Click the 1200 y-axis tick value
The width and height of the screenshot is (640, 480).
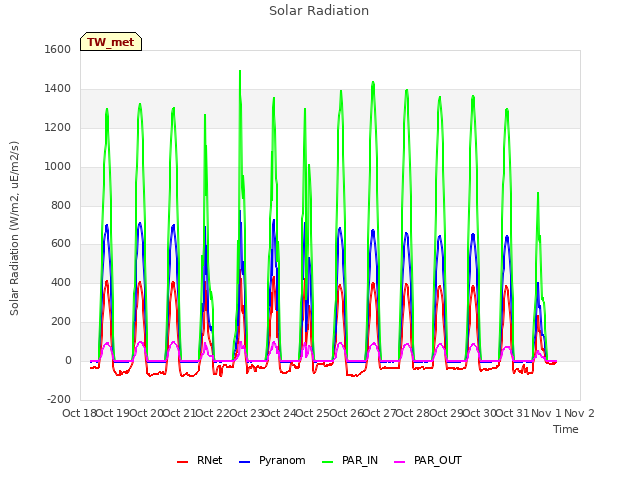pos(58,127)
